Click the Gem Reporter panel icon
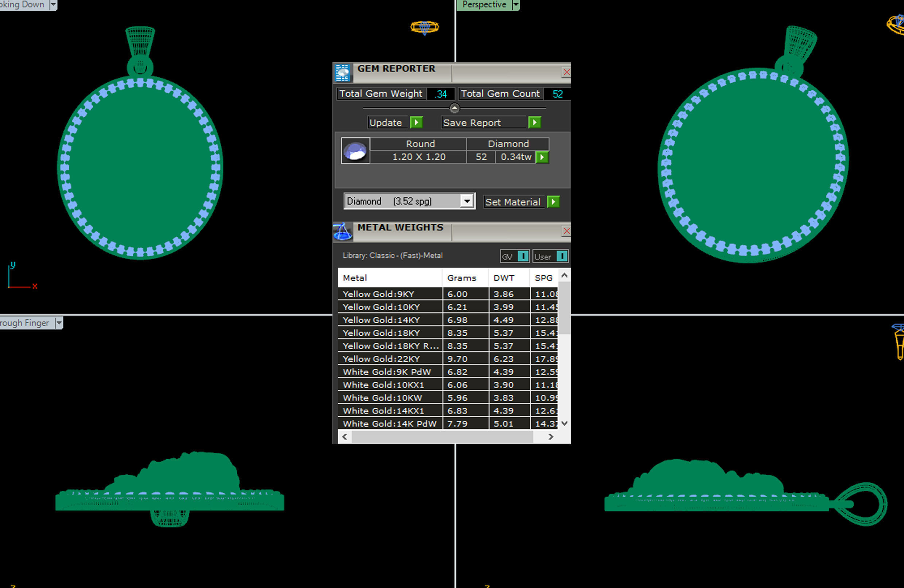Screen dimensions: 904x588 [342, 73]
